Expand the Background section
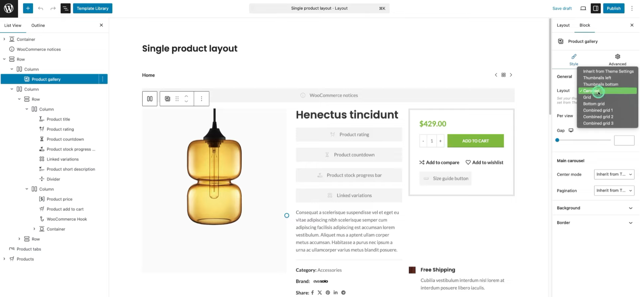Viewport: 644px width, 297px height. click(595, 208)
